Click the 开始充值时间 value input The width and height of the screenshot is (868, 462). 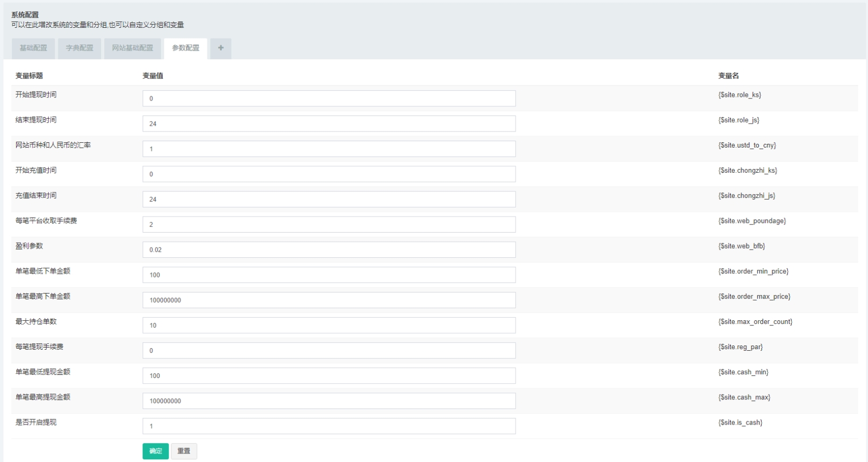click(329, 174)
